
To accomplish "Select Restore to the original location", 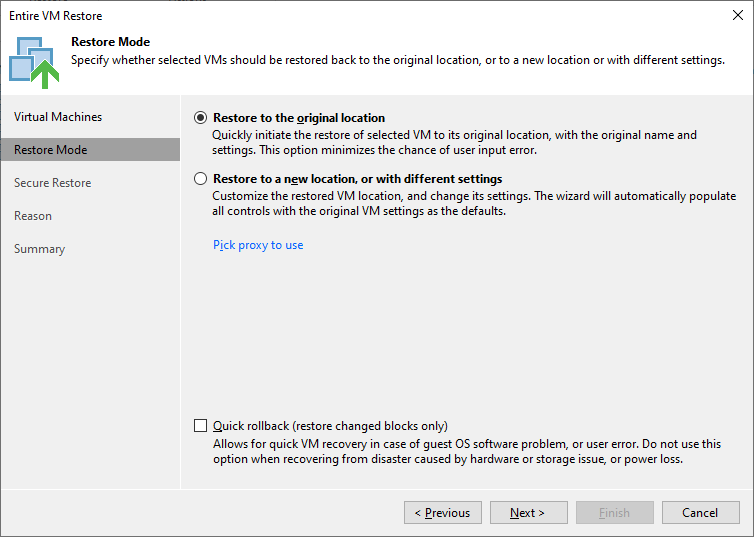I will 201,118.
